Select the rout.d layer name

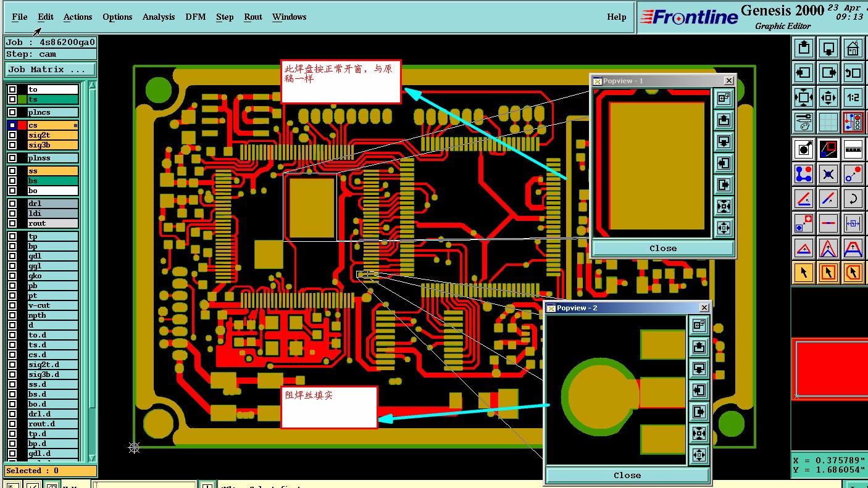[53, 424]
